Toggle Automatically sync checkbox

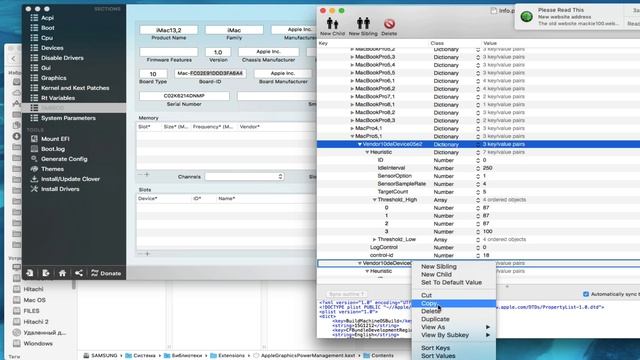586,294
